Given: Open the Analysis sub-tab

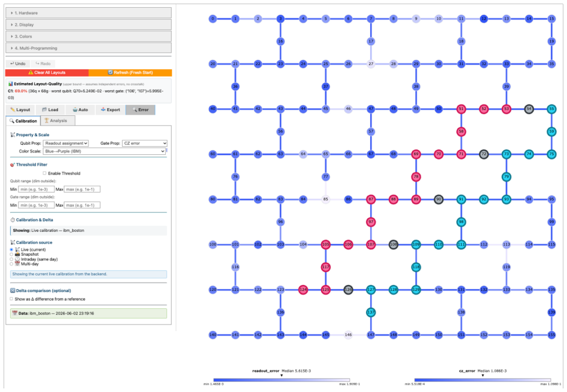Looking at the screenshot, I should [x=58, y=121].
